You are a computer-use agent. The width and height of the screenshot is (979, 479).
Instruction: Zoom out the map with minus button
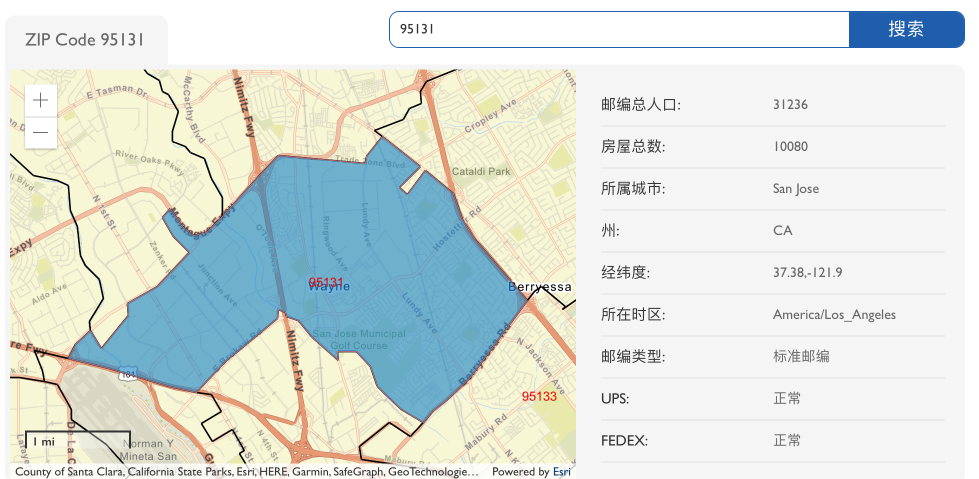coord(41,132)
